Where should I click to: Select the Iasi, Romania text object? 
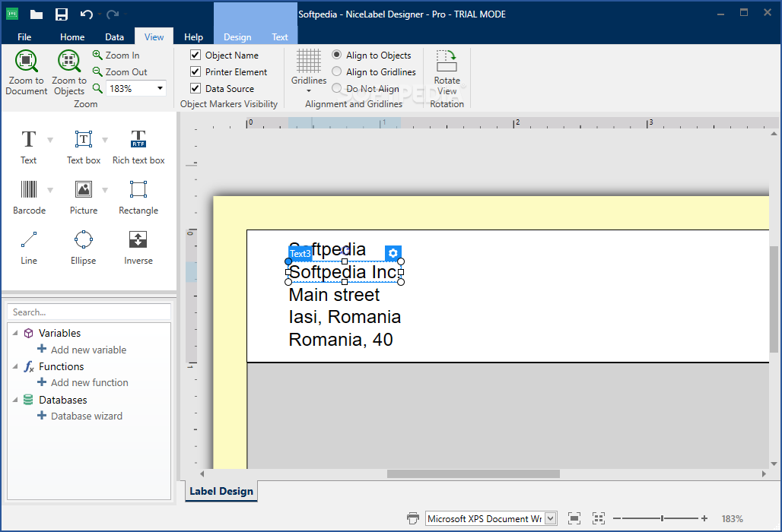(x=345, y=317)
